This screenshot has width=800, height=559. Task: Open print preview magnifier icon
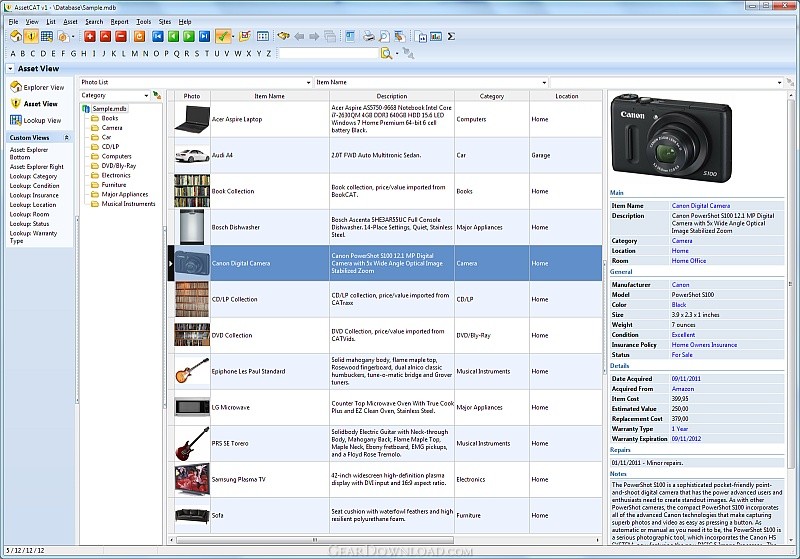click(384, 36)
